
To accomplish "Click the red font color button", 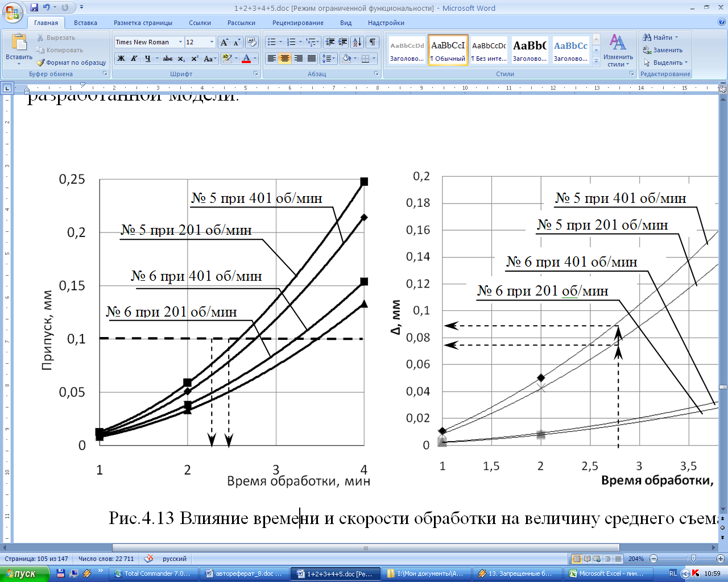I will tap(246, 59).
